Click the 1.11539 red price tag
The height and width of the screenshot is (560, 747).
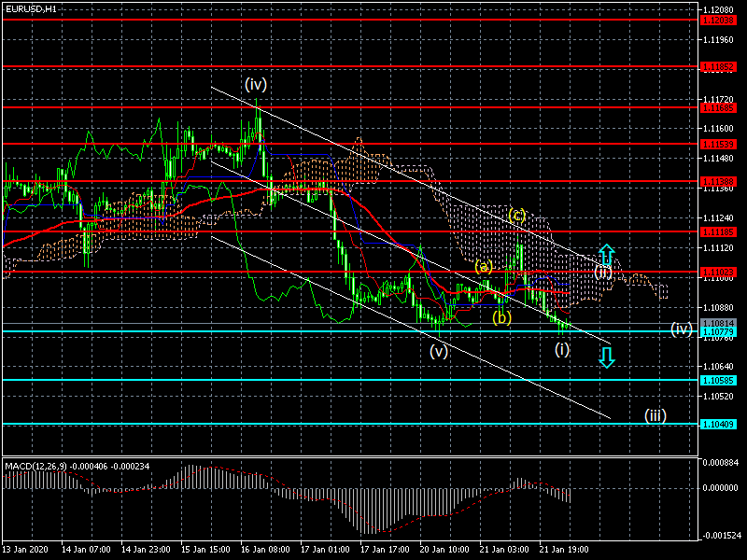tap(718, 144)
